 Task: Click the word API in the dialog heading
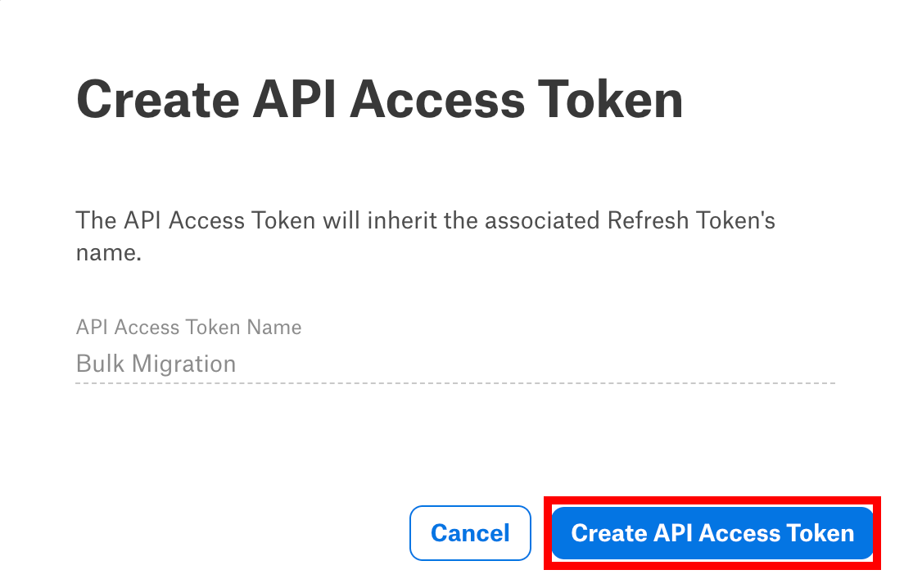(295, 99)
